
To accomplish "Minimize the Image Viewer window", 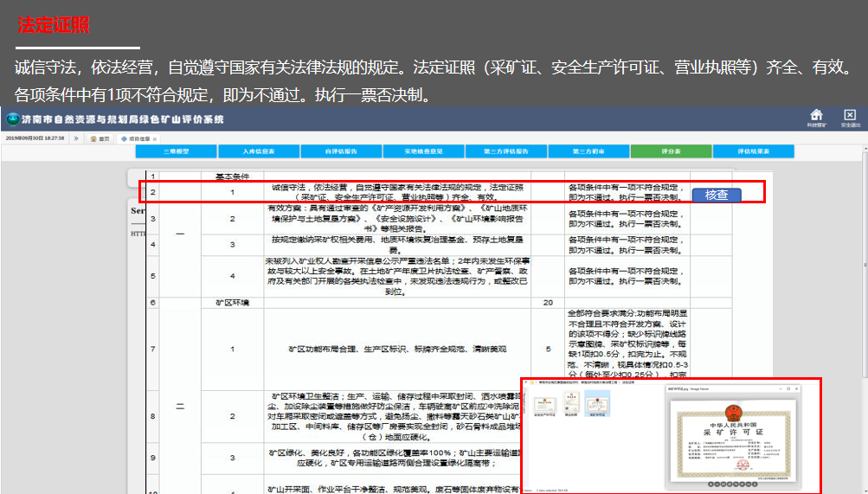I will tap(781, 389).
